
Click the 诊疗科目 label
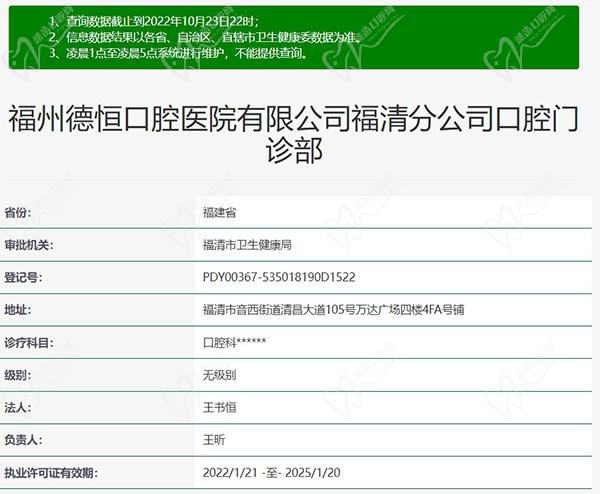point(29,343)
